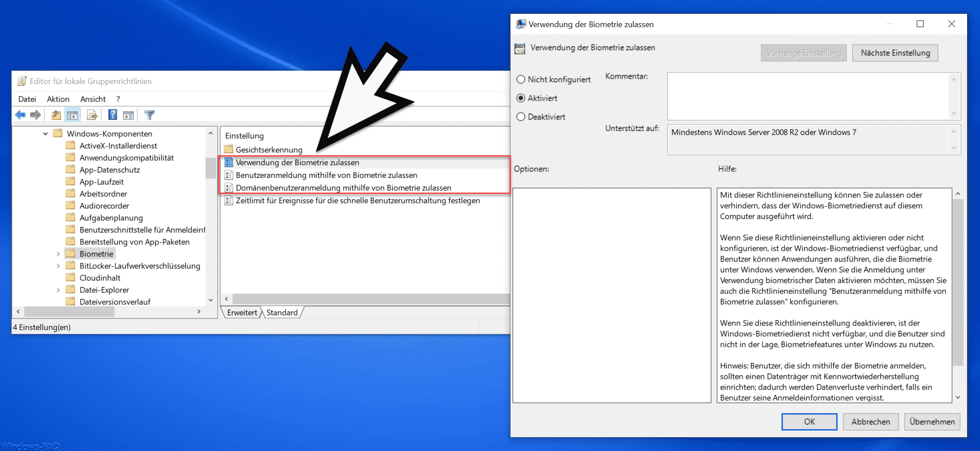Select 'Bereitstellung von App-Paketen' in the tree
Image resolution: width=980 pixels, height=451 pixels.
tap(134, 242)
